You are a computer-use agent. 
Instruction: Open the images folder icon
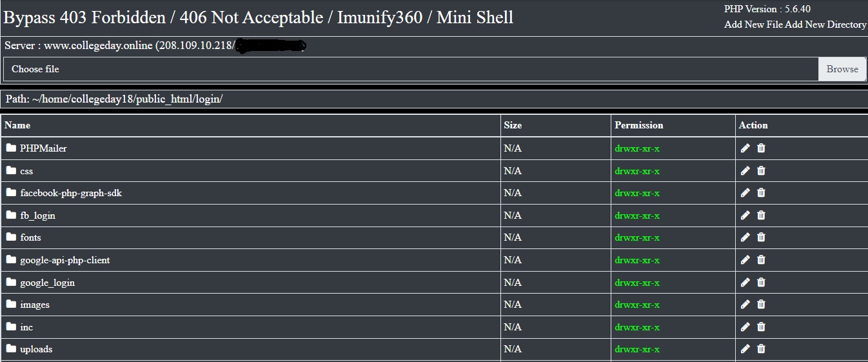pos(11,304)
